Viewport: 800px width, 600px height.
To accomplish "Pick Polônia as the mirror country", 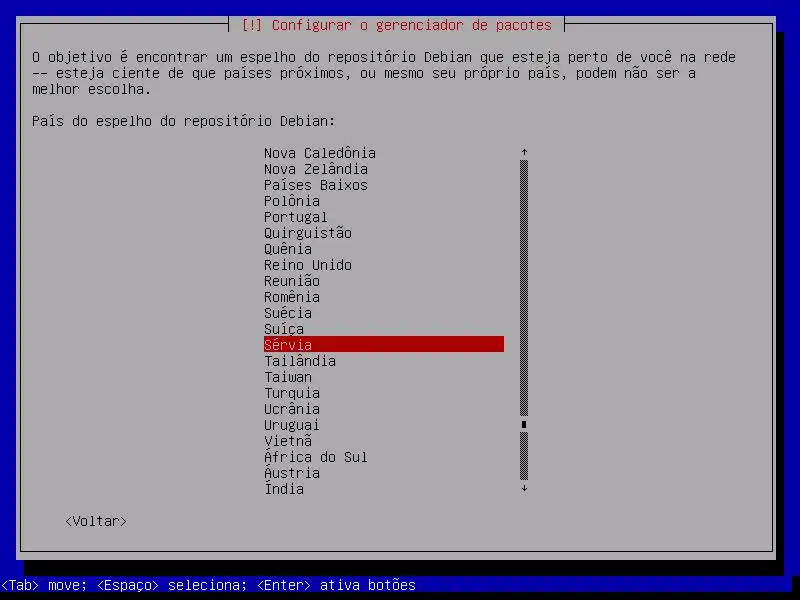I will [291, 201].
